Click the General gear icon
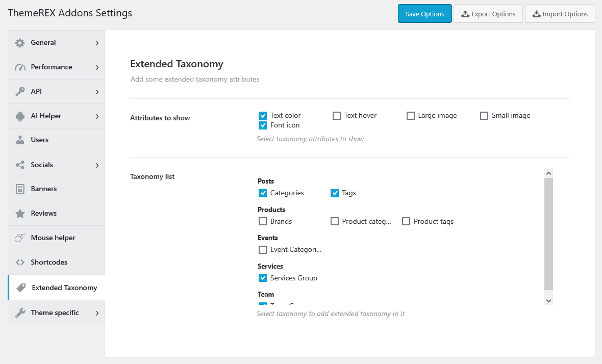 click(20, 43)
